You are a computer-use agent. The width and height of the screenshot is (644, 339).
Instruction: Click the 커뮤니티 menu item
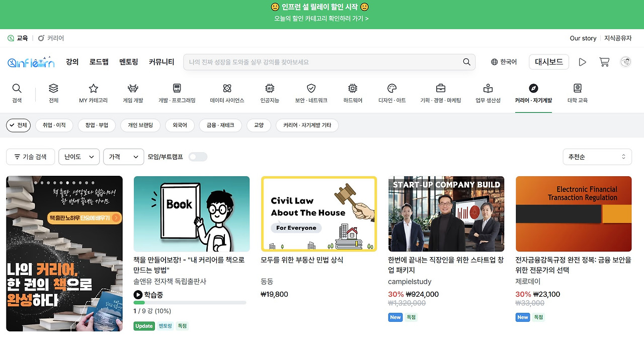tap(162, 61)
